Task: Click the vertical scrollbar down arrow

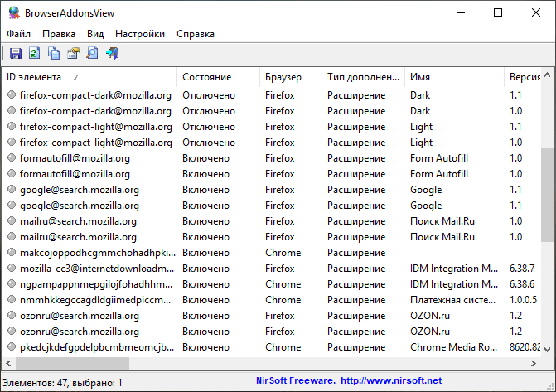Action: (547, 350)
